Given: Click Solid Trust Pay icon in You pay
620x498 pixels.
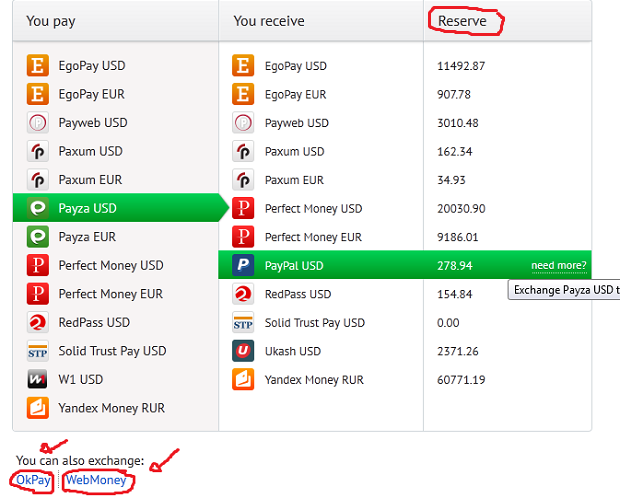Looking at the screenshot, I should tap(38, 351).
